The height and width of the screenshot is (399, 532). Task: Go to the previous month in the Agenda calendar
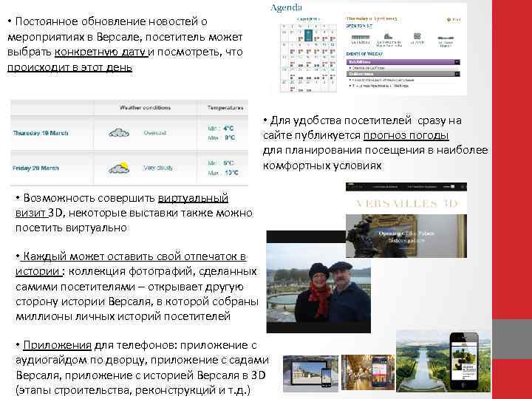[x=298, y=19]
